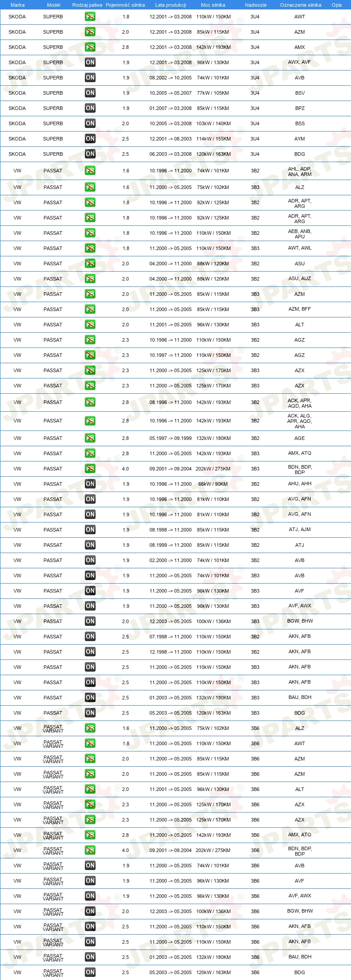Click diesel ON icon in PASSAT VARIANT BDG row
Viewport: 351px width, 980px height.
point(90,972)
